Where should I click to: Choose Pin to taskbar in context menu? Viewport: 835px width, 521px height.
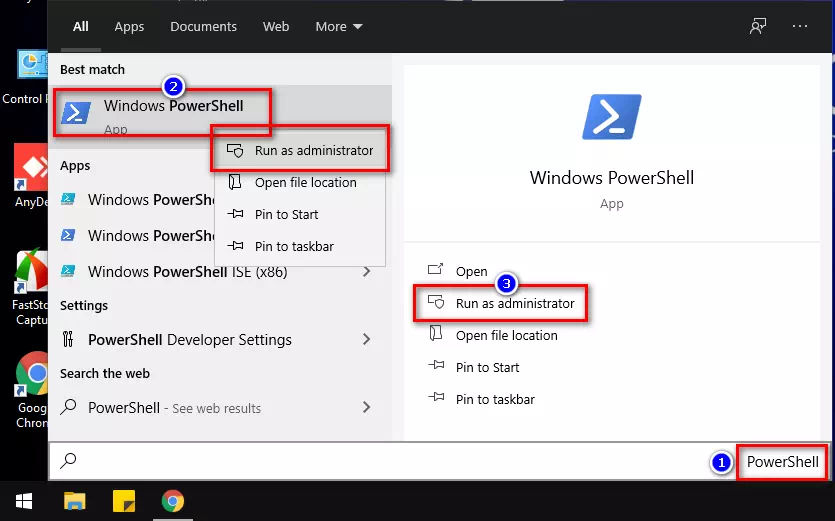point(300,246)
